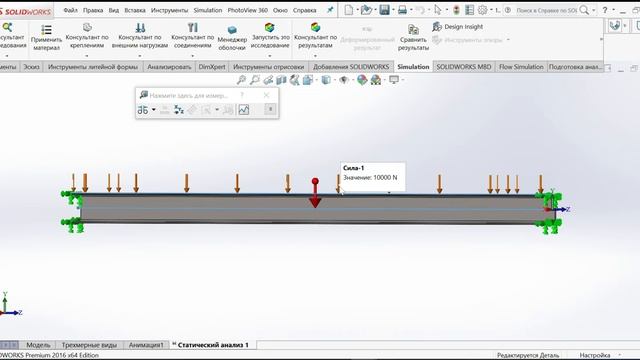The height and width of the screenshot is (360, 640).
Task: Switch to the SOLIDWORKS MBD ribbon tab
Action: coord(464,67)
